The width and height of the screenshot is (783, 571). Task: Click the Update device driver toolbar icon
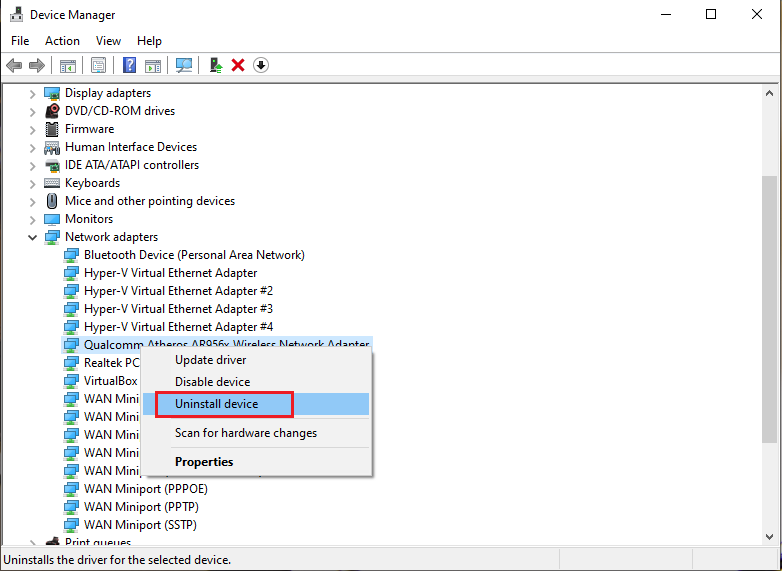click(x=214, y=65)
